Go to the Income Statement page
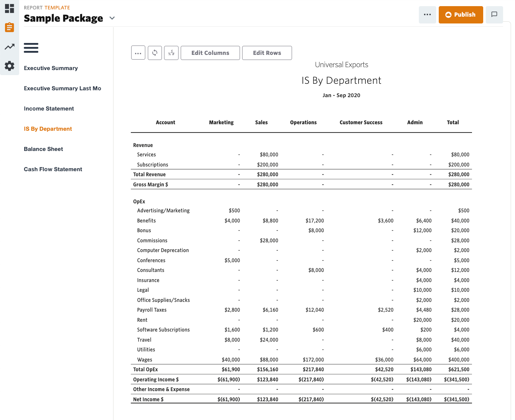The height and width of the screenshot is (420, 515). click(x=49, y=109)
